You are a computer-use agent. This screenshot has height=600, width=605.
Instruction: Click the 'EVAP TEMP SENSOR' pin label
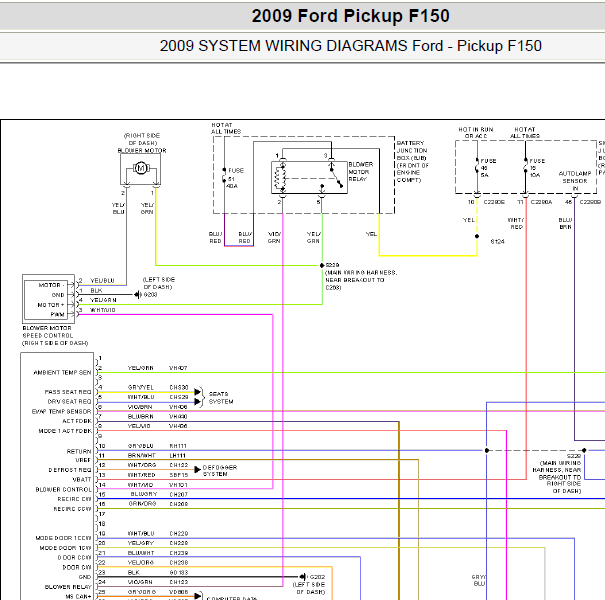pos(61,412)
